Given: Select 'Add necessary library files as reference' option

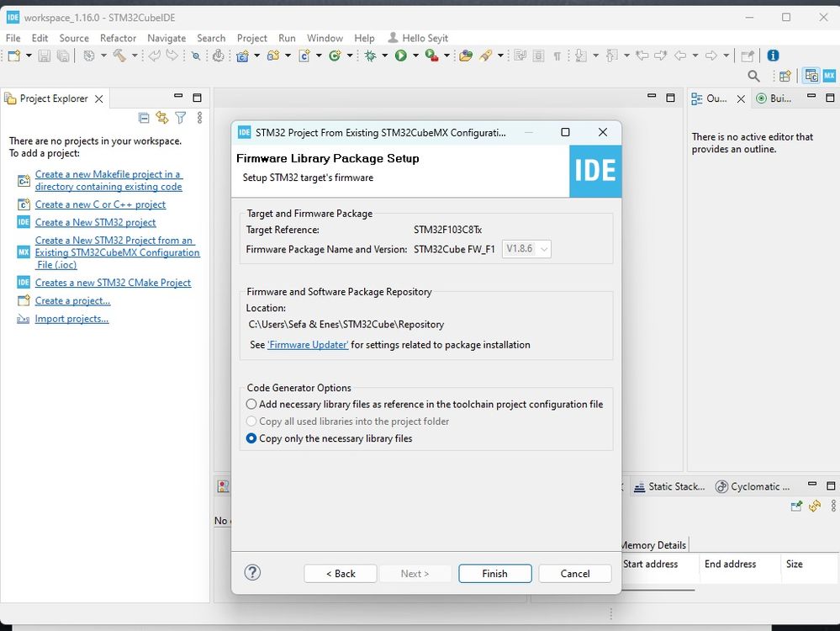Looking at the screenshot, I should point(251,404).
